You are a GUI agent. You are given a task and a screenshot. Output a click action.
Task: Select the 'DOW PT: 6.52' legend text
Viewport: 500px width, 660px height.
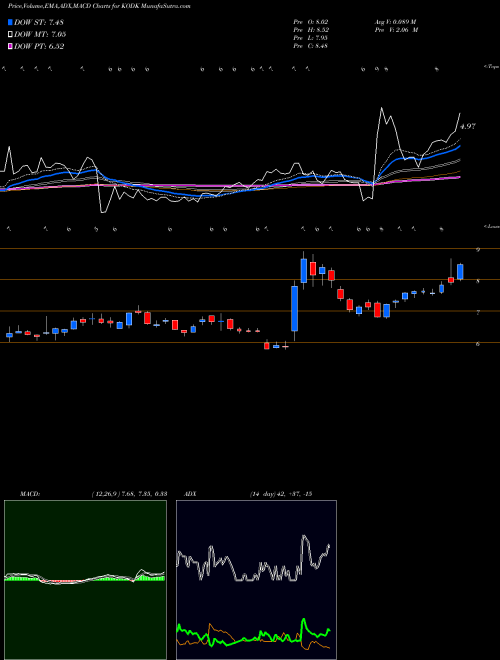[x=39, y=46]
